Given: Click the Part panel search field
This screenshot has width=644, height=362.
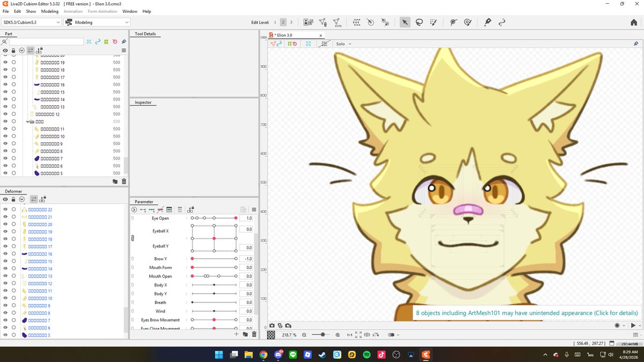Looking at the screenshot, I should coord(46,41).
